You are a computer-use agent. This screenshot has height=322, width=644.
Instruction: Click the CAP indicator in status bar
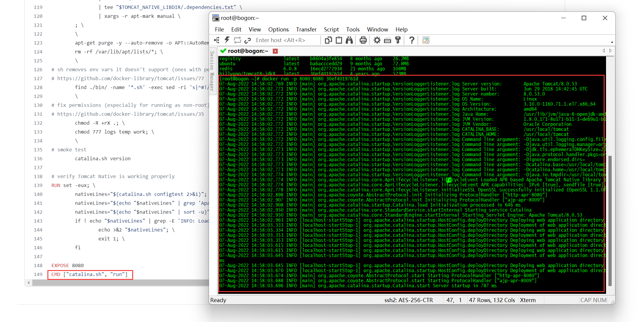click(586, 300)
